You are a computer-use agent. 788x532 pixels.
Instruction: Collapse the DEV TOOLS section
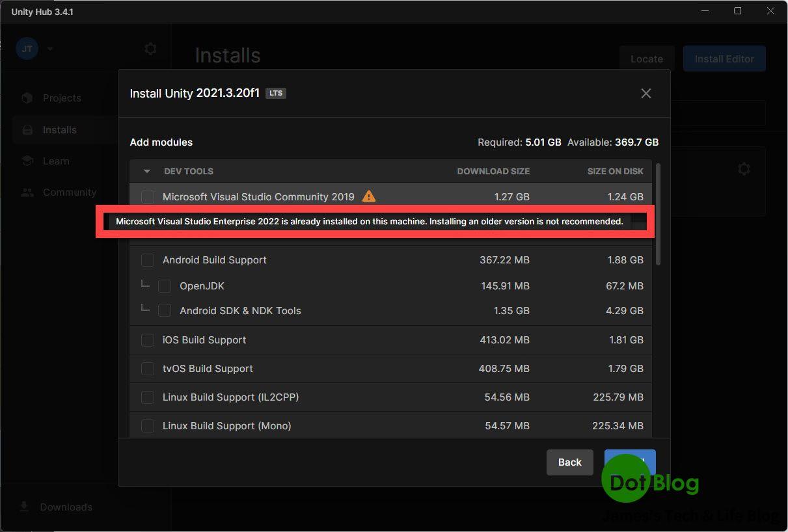point(146,171)
